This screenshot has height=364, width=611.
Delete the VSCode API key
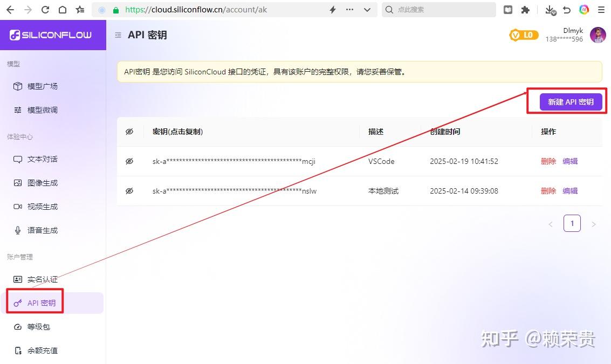[x=548, y=161]
